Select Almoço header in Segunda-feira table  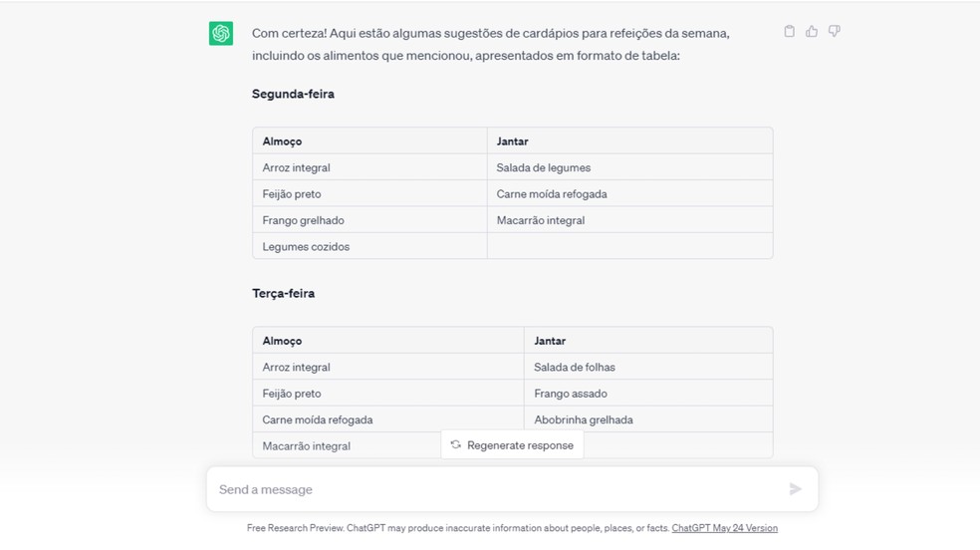[x=282, y=141]
